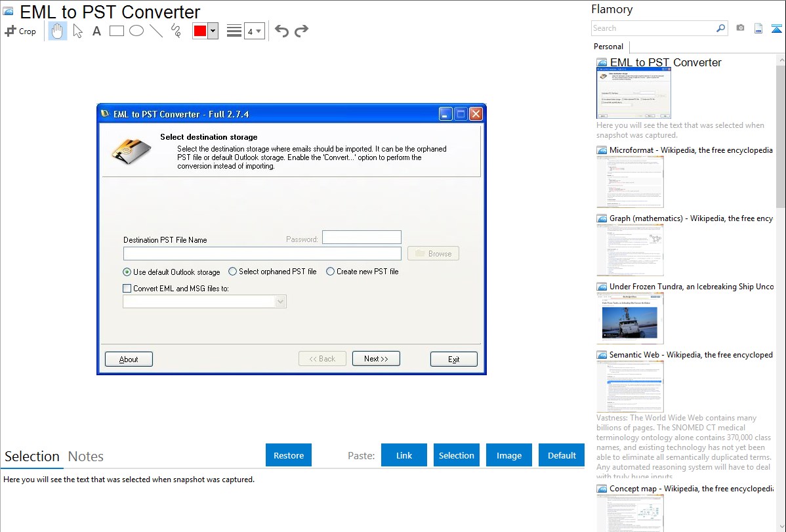786x532 pixels.
Task: Choose the arrow pointer tool
Action: click(x=77, y=31)
